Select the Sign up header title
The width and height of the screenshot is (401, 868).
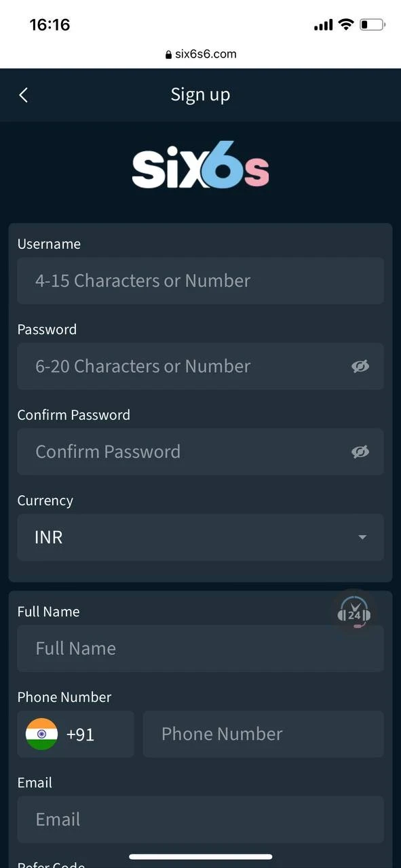[x=200, y=94]
